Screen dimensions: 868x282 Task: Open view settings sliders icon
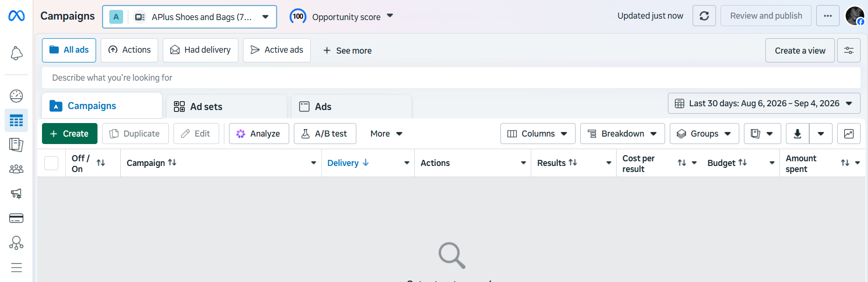(x=848, y=50)
